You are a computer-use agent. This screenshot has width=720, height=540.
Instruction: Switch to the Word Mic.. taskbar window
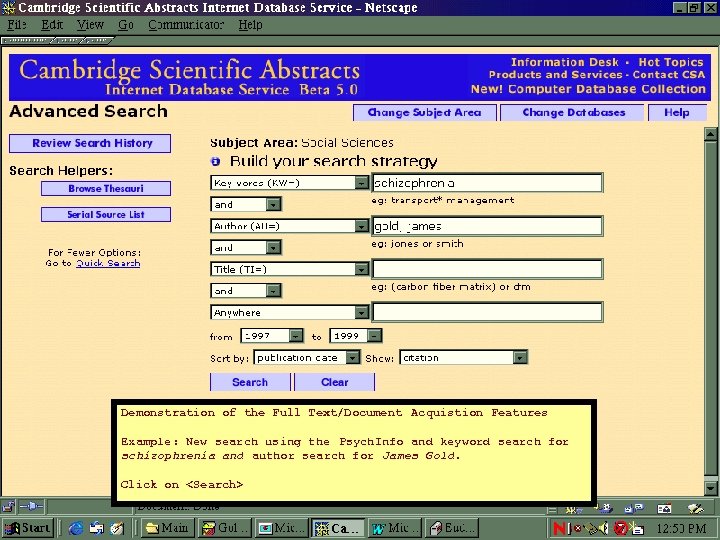[x=394, y=528]
